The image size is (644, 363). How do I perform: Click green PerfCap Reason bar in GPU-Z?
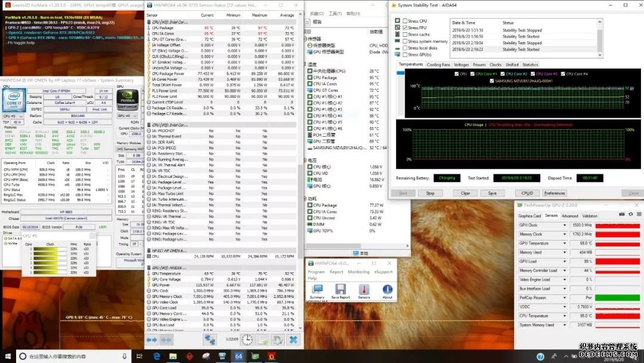coord(617,298)
